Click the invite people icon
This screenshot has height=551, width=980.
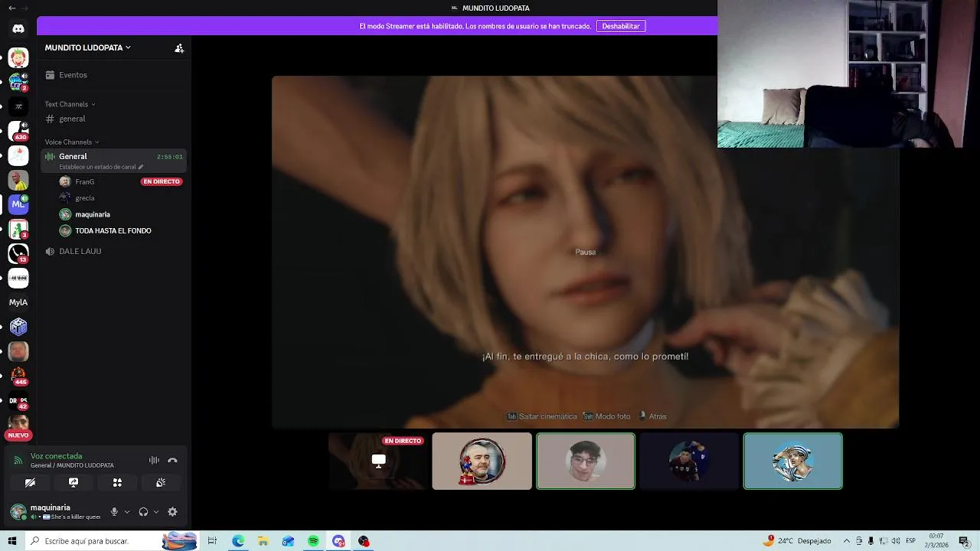pos(179,47)
